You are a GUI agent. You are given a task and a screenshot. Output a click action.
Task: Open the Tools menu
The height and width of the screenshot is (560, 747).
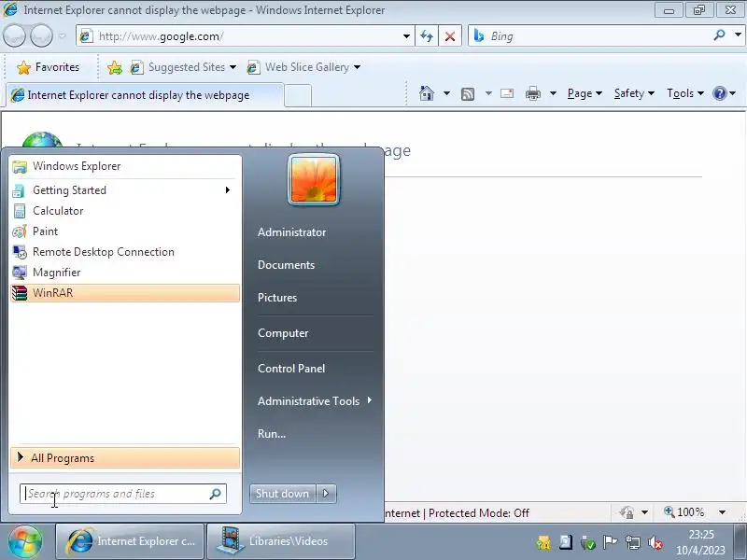(x=685, y=93)
